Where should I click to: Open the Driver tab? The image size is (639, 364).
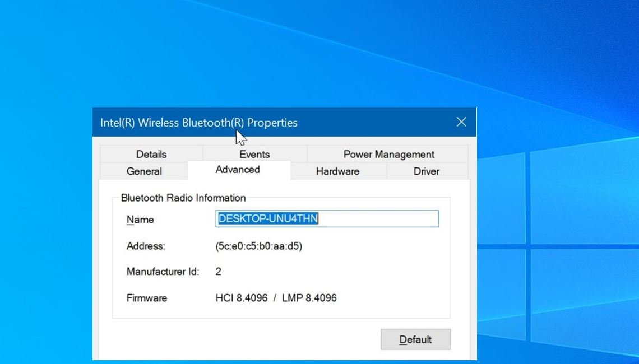[x=427, y=171]
